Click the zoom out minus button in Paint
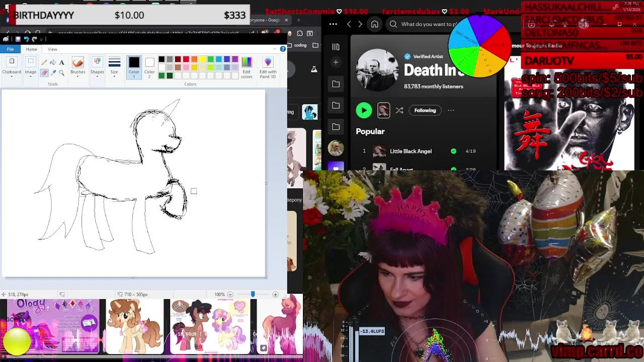 pos(230,294)
